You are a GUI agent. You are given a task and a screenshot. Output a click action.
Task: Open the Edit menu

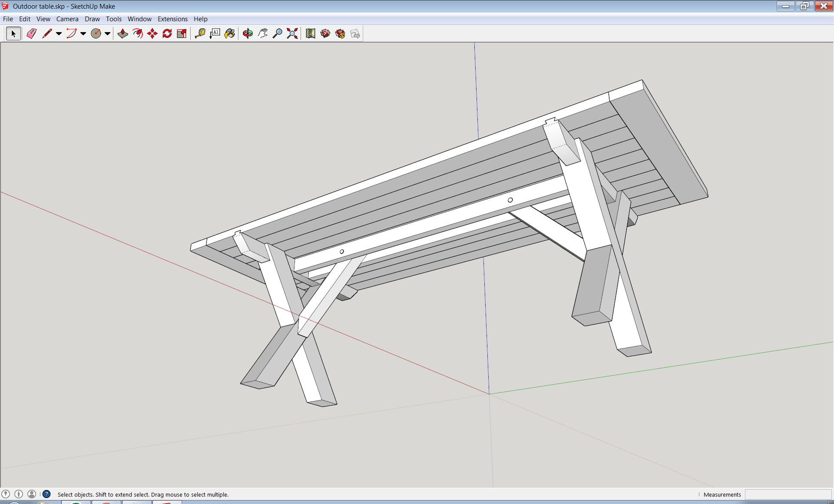[x=25, y=19]
